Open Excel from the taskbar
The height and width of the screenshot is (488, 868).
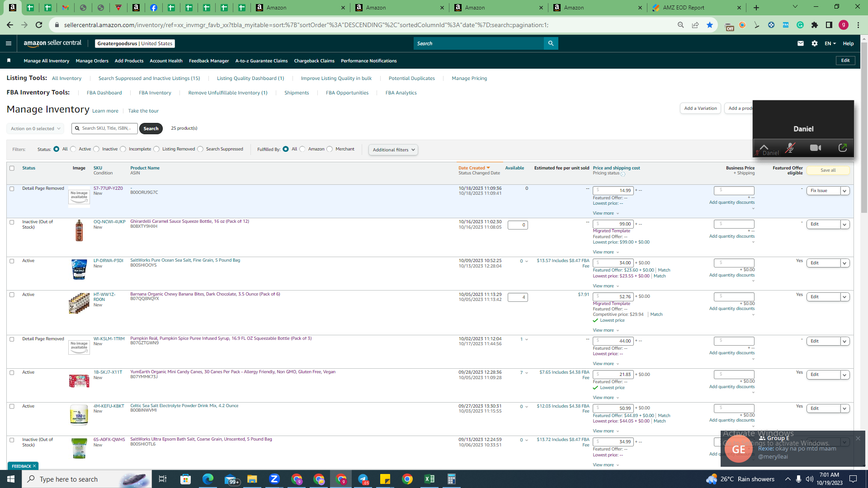click(x=429, y=479)
